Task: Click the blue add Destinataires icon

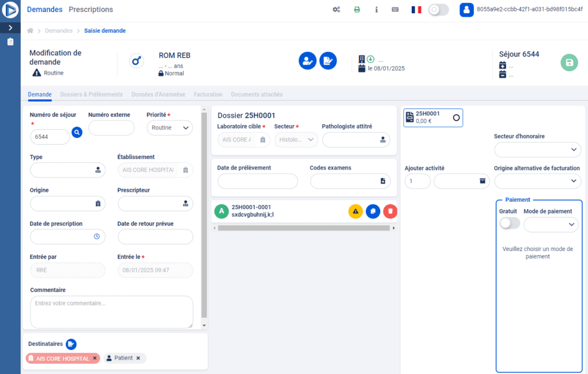Action: [71, 344]
